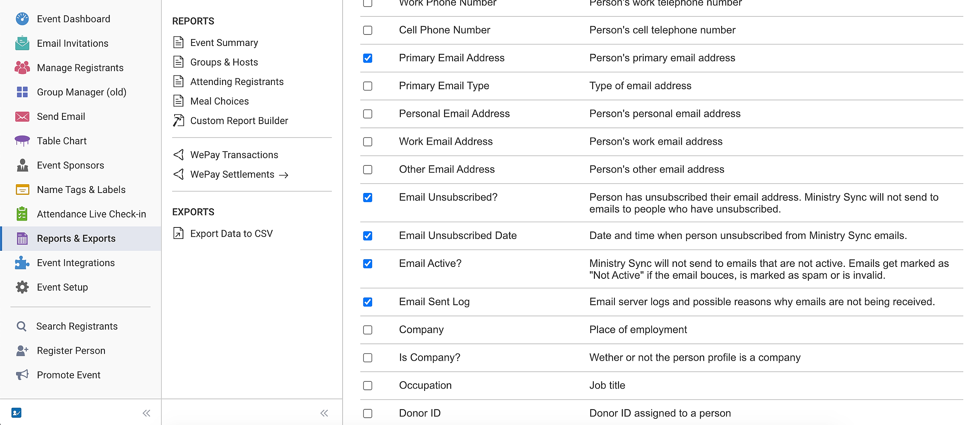
Task: Click the Event Integrations puzzle piece icon
Action: 22,263
